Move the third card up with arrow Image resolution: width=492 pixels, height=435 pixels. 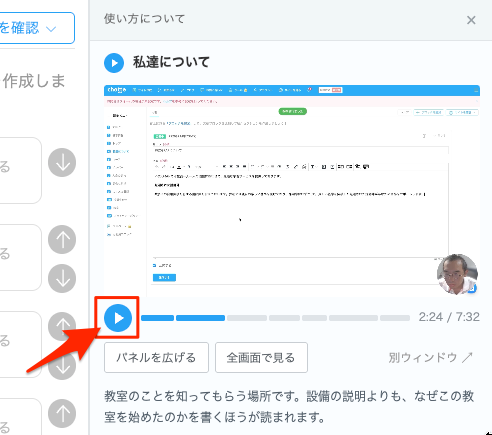point(62,326)
